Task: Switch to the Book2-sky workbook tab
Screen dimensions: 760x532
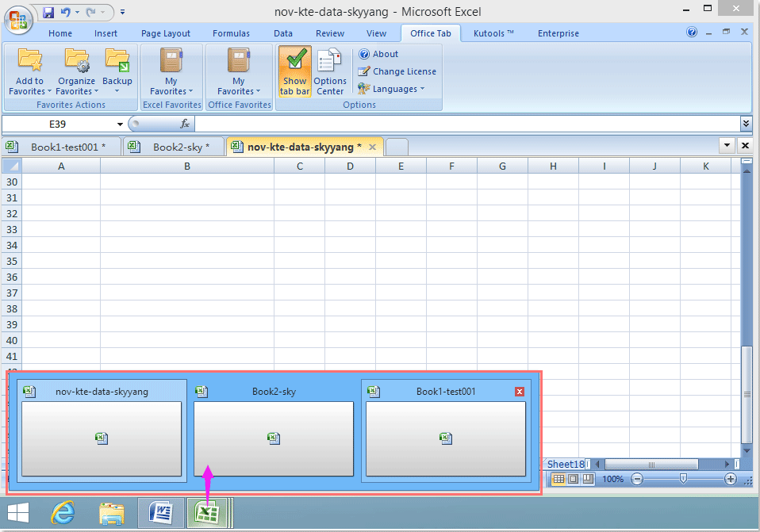Action: point(175,147)
